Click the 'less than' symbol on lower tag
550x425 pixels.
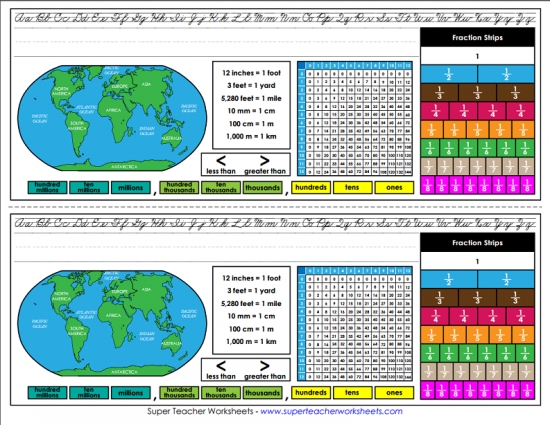click(x=221, y=366)
